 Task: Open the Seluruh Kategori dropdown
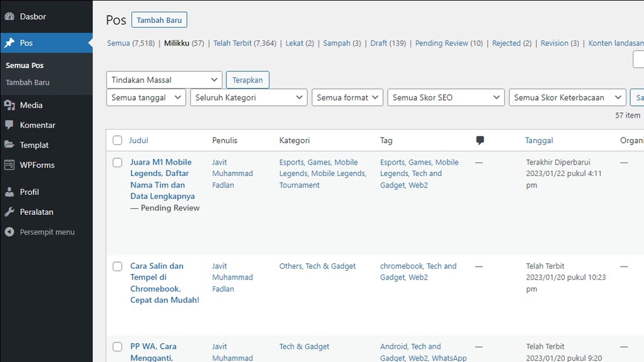point(248,97)
